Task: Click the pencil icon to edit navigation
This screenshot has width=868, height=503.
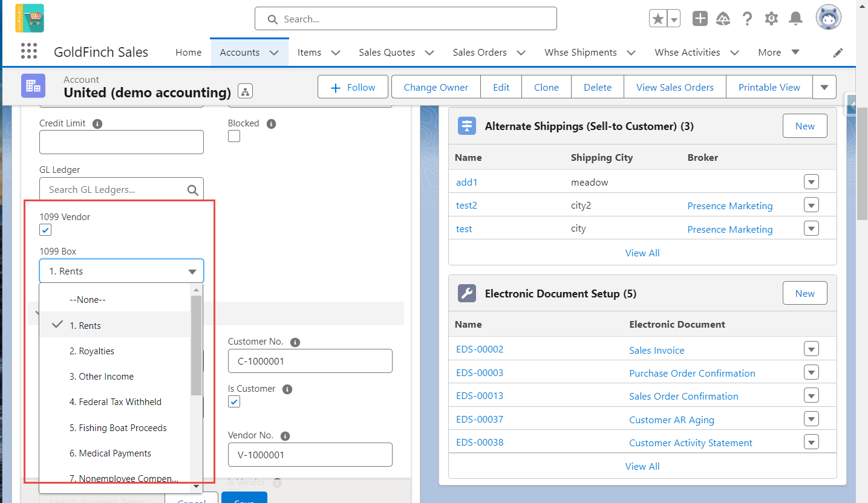Action: coord(838,53)
